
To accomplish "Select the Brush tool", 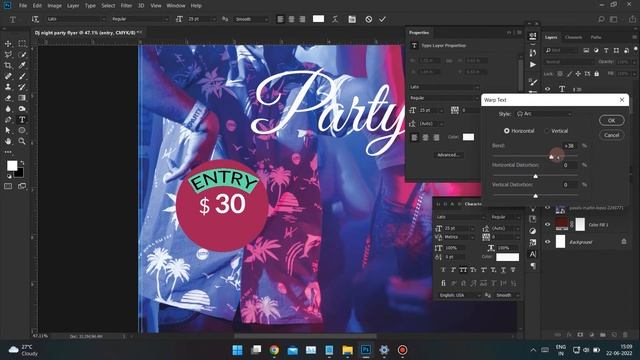I will pos(22,76).
